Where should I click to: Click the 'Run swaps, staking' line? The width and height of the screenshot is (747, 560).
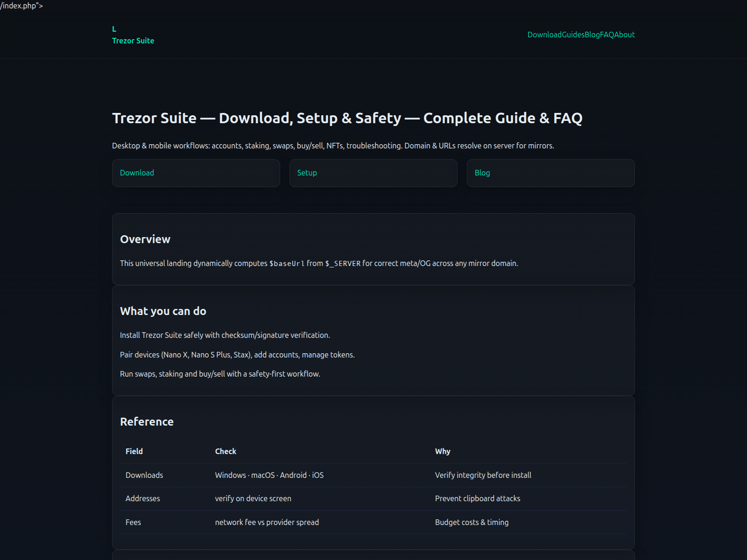click(x=220, y=374)
